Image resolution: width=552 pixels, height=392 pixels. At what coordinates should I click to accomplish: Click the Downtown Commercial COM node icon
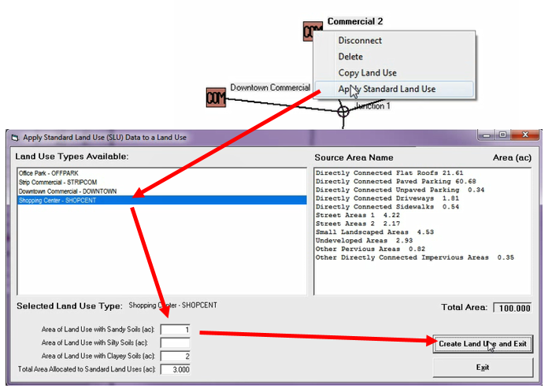pos(216,98)
